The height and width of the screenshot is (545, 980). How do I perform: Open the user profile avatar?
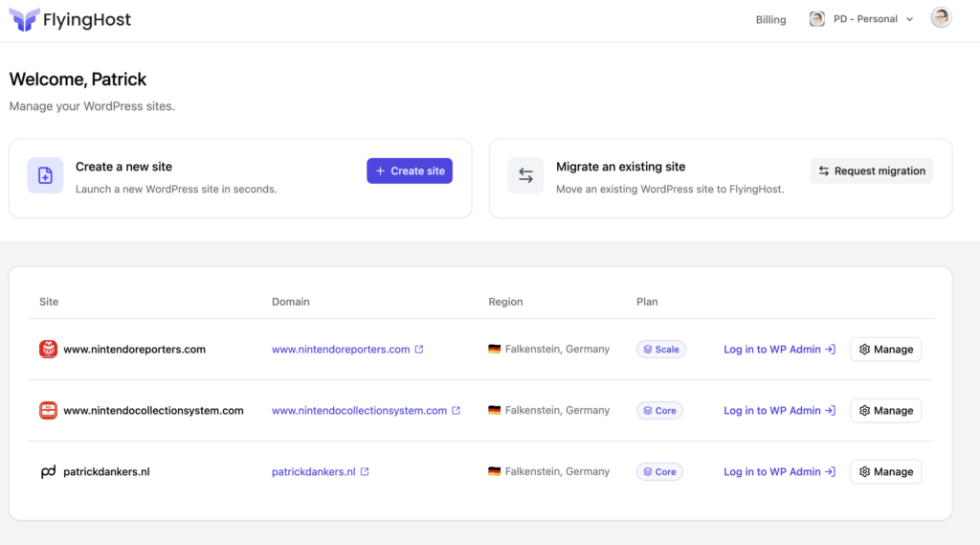coord(941,17)
